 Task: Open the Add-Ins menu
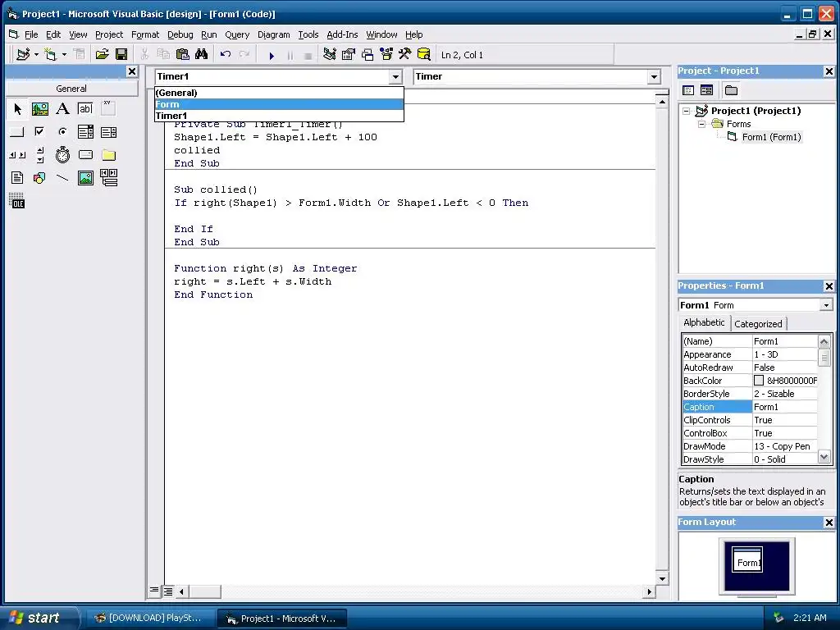click(x=342, y=34)
